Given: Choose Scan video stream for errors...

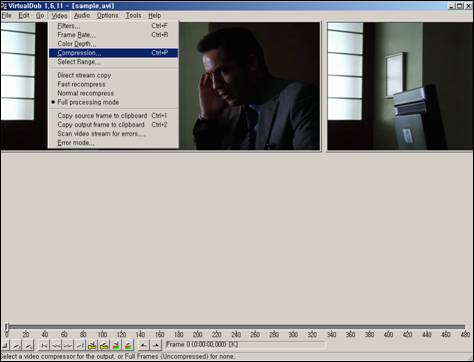Looking at the screenshot, I should tap(113, 133).
